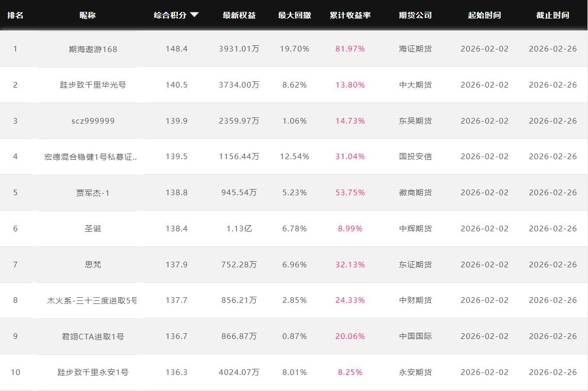Click the 昵称 column header
The height and width of the screenshot is (391, 588).
coord(87,15)
